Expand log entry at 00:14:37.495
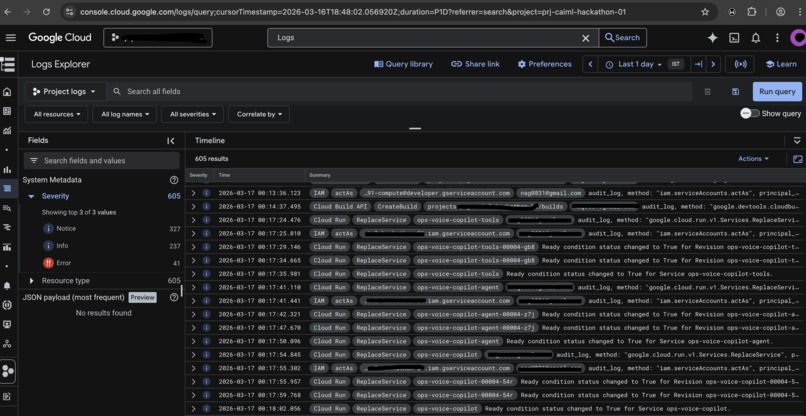This screenshot has height=416, width=806. [x=194, y=207]
